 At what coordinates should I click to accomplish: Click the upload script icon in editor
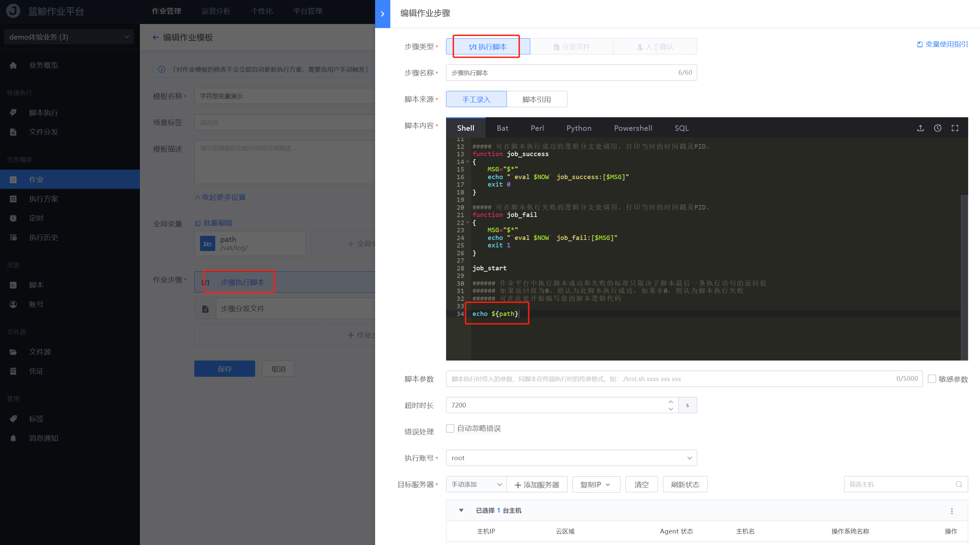[x=920, y=128]
